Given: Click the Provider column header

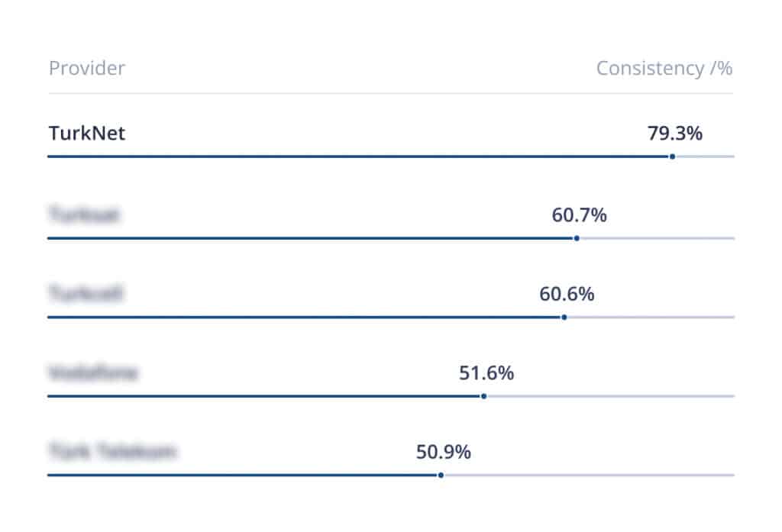Looking at the screenshot, I should (x=87, y=69).
